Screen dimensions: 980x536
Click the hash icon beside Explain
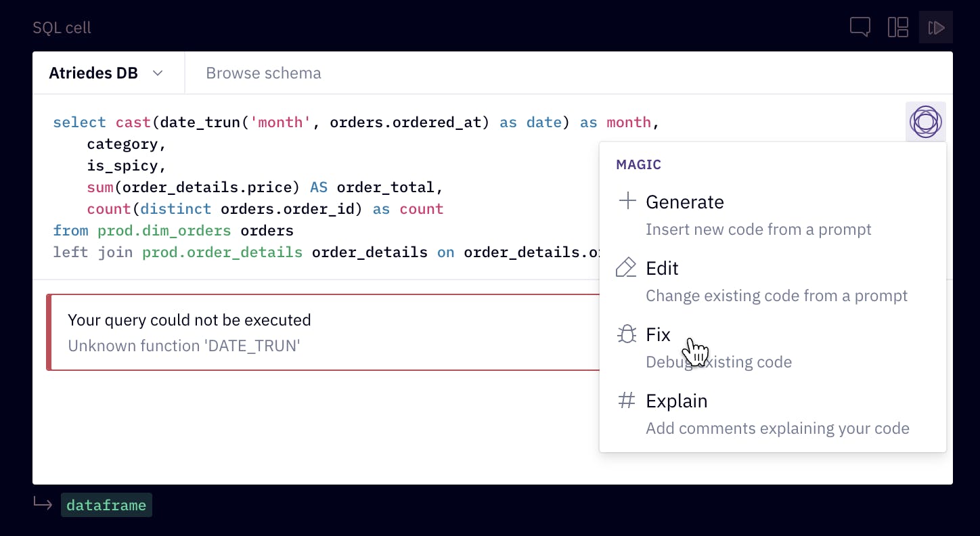pyautogui.click(x=627, y=401)
